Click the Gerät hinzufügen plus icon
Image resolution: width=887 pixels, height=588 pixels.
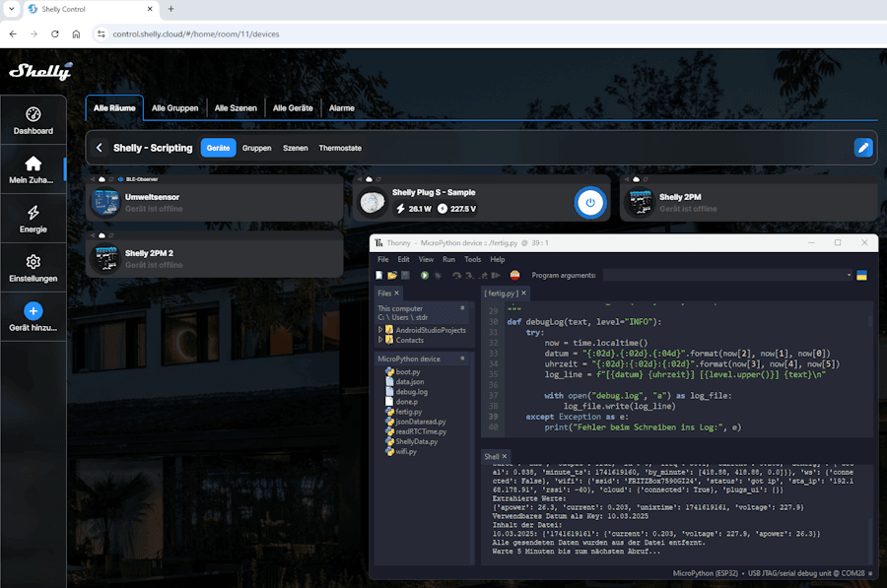[x=33, y=311]
